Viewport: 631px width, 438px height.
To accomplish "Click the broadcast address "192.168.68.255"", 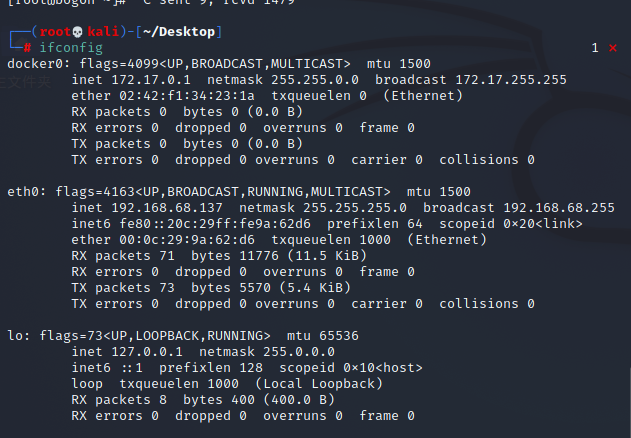I will [x=559, y=208].
